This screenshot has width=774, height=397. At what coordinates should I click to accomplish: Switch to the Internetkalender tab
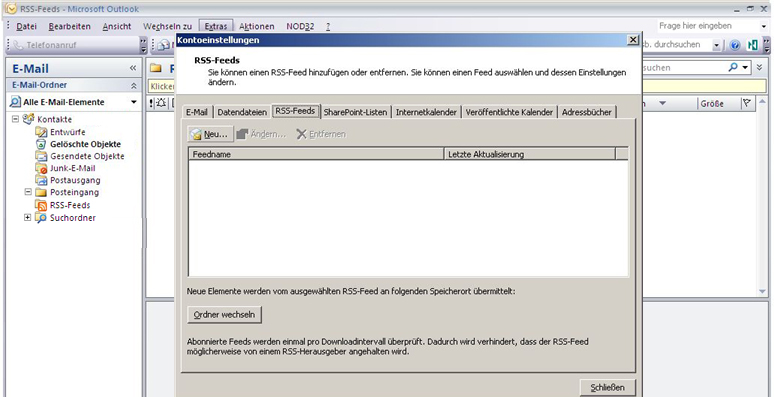[426, 112]
